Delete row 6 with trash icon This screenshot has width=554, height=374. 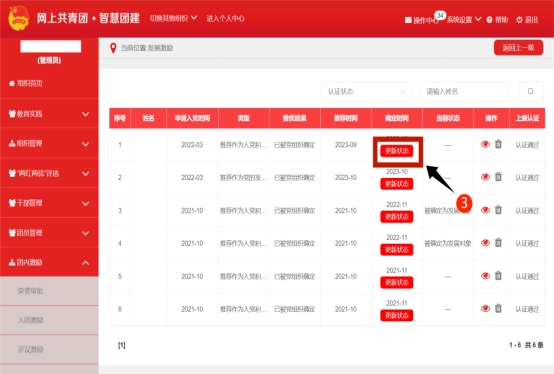tap(498, 308)
